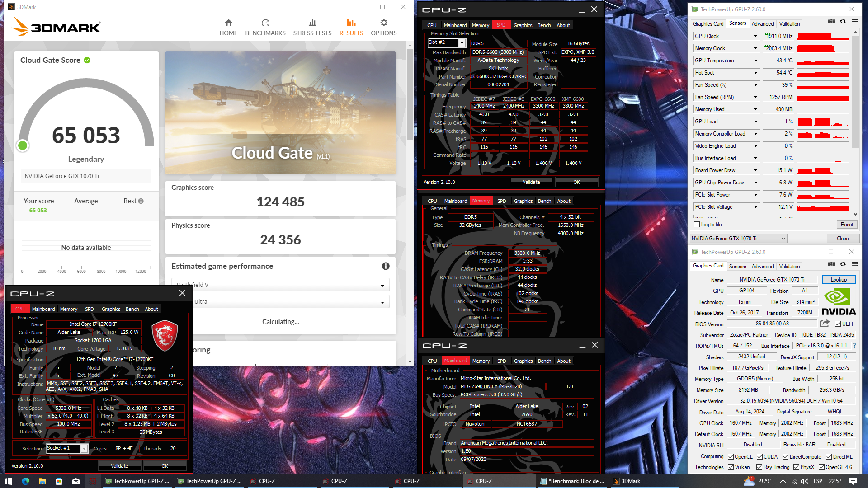Open GPU selector NVIDIA GeForce GTX 1070 Ti dropdown
The height and width of the screenshot is (488, 868).
[739, 239]
